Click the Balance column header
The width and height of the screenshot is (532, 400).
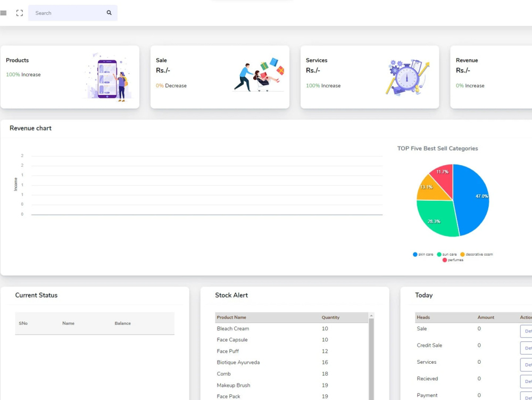coord(122,323)
